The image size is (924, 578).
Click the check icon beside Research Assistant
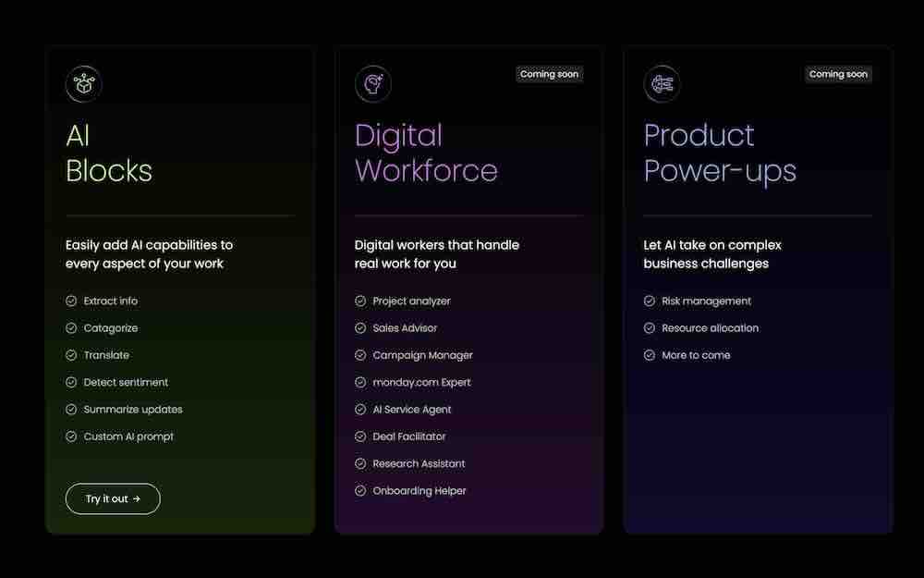pos(360,463)
